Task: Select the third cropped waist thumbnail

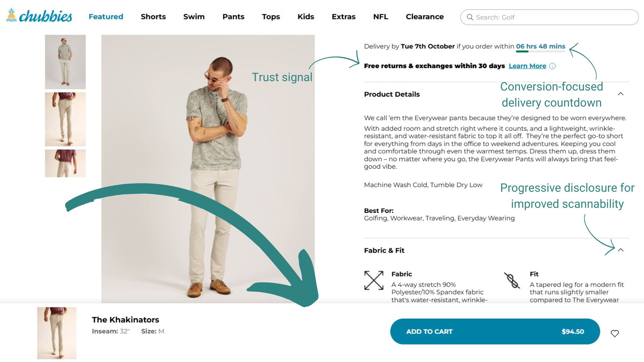Action: (x=65, y=163)
